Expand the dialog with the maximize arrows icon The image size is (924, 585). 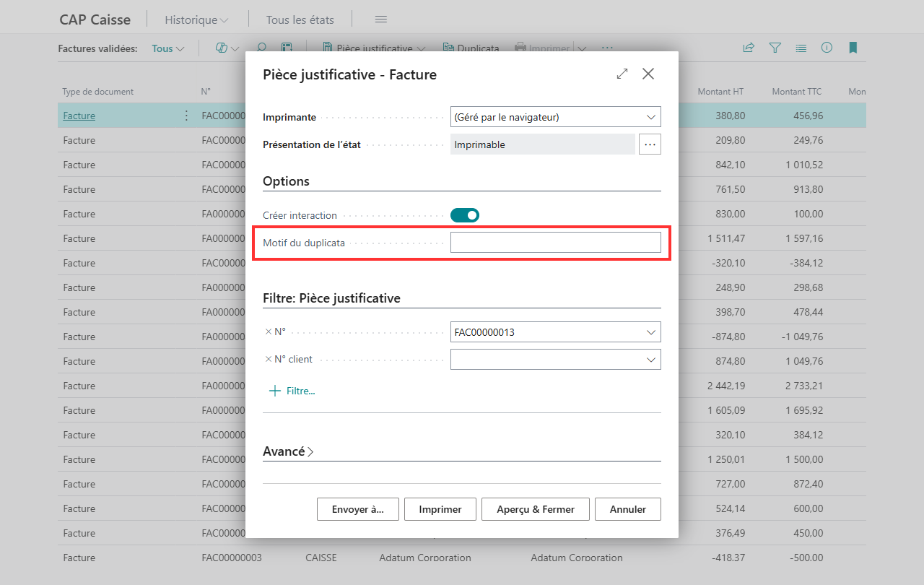[622, 74]
